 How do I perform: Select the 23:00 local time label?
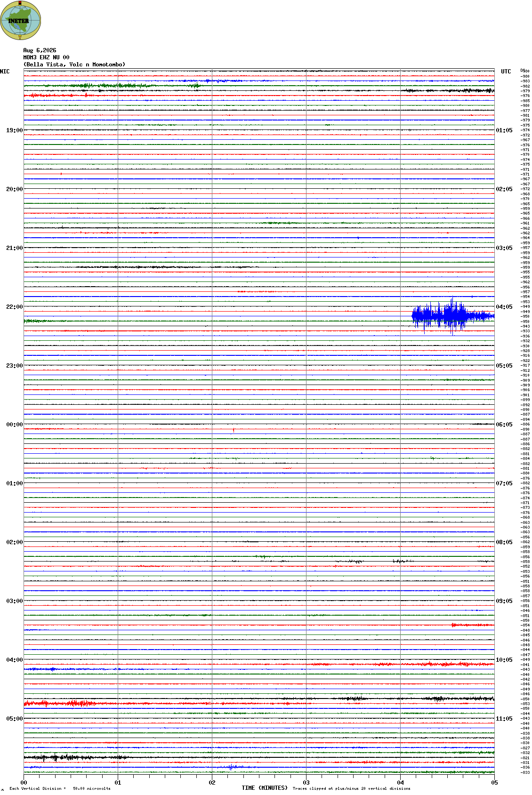[x=14, y=366]
